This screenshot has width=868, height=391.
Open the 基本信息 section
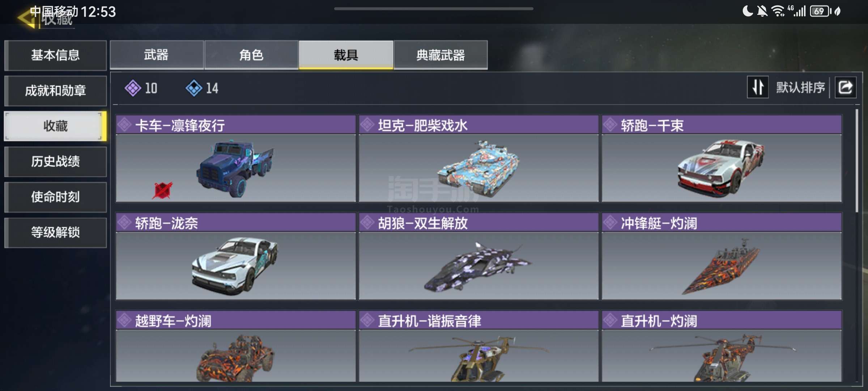pos(55,55)
